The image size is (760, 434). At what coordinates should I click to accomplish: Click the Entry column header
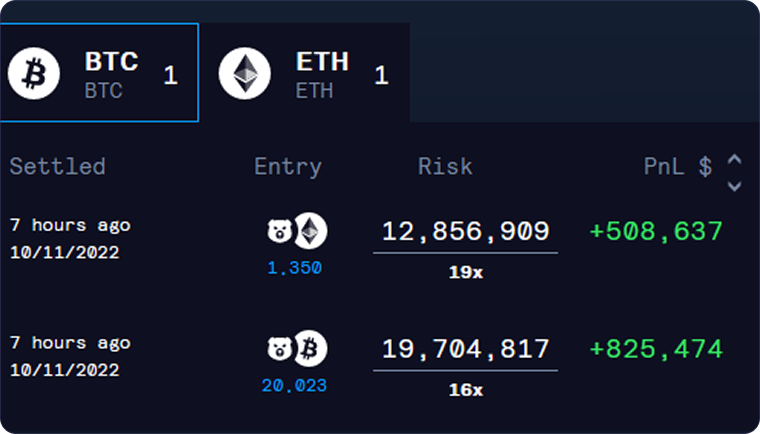click(x=288, y=167)
